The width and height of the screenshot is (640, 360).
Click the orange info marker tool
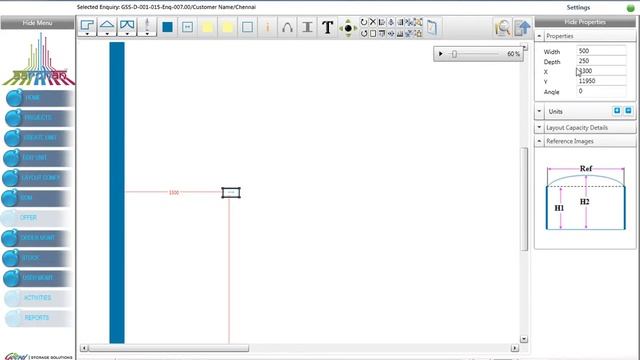click(x=267, y=27)
